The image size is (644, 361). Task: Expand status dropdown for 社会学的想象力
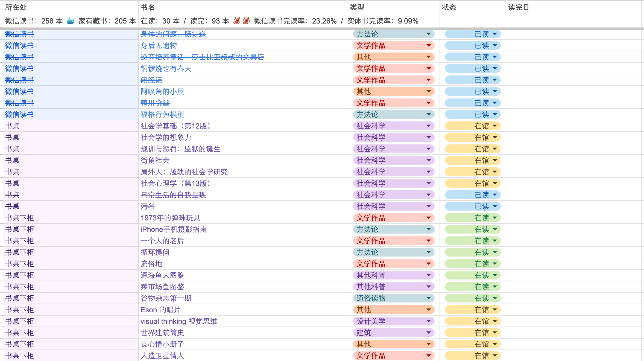pos(495,138)
